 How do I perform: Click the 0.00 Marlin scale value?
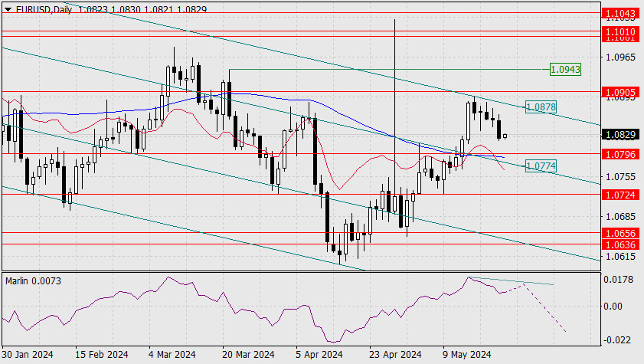(x=613, y=306)
